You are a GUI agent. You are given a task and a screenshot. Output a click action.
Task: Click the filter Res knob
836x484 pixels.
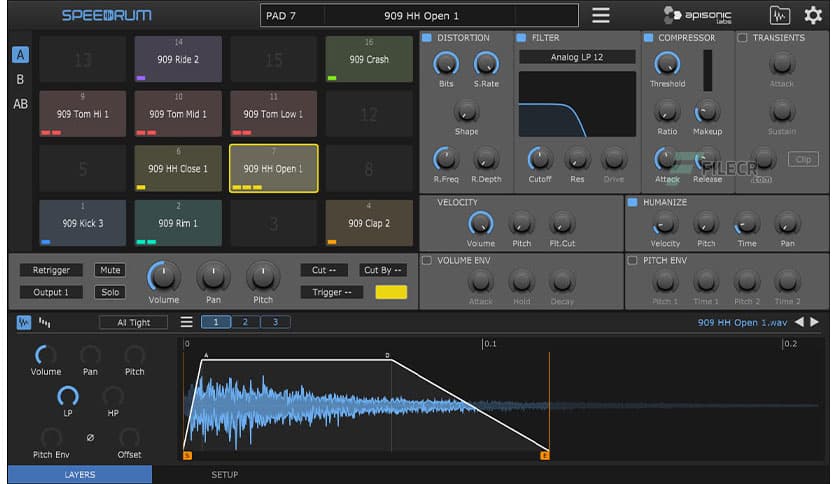tap(577, 159)
